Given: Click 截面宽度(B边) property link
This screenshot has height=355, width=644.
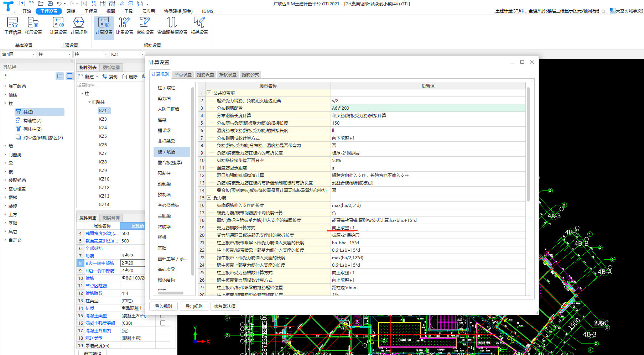Looking at the screenshot, I should click(102, 234).
